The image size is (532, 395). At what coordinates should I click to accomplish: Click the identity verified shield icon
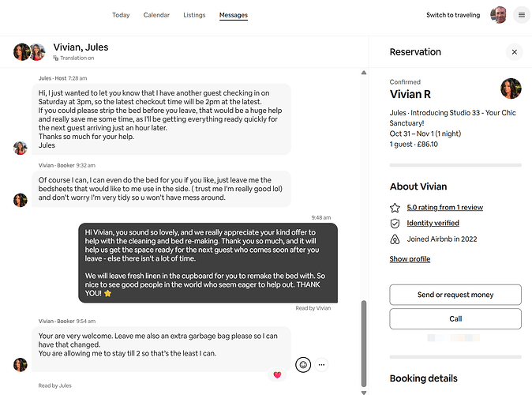click(395, 224)
